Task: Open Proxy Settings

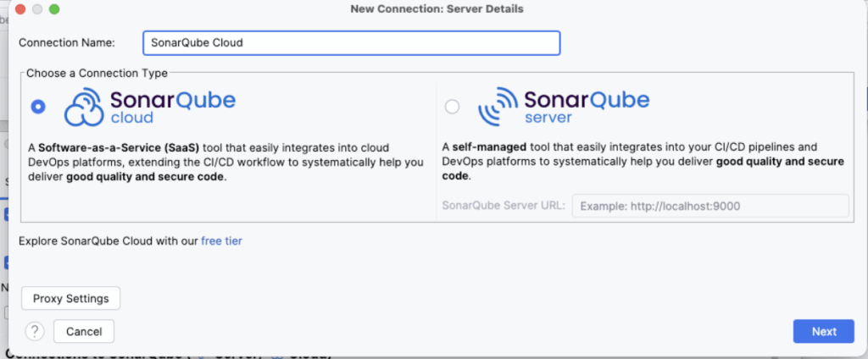Action: pos(71,298)
